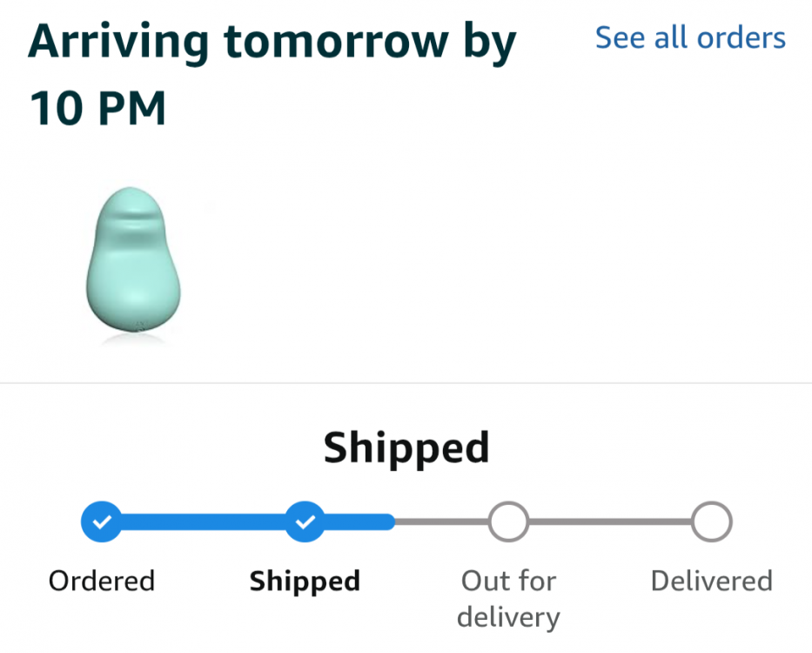Click the large Shipped status heading
Viewport: 812px width, 653px height.
pyautogui.click(x=406, y=448)
